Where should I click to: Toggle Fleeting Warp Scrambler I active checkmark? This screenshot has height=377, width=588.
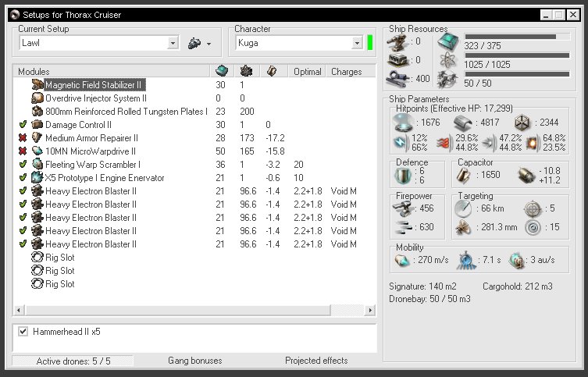click(x=23, y=164)
